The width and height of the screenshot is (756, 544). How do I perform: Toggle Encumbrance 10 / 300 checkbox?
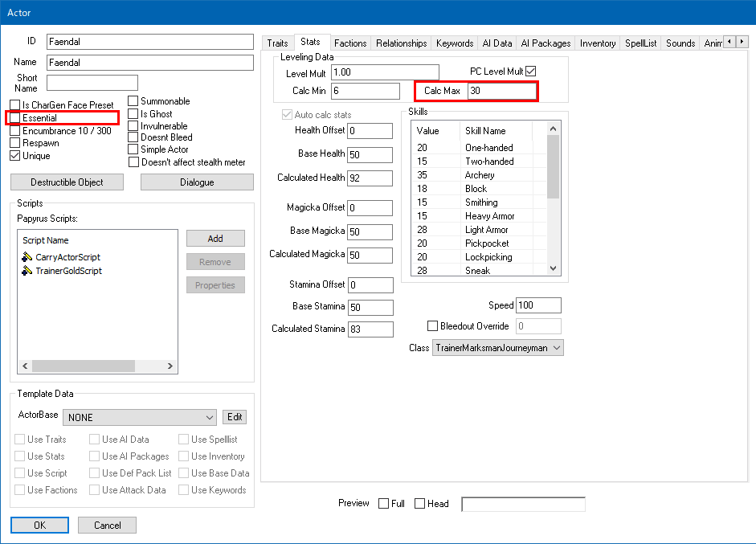pyautogui.click(x=15, y=131)
